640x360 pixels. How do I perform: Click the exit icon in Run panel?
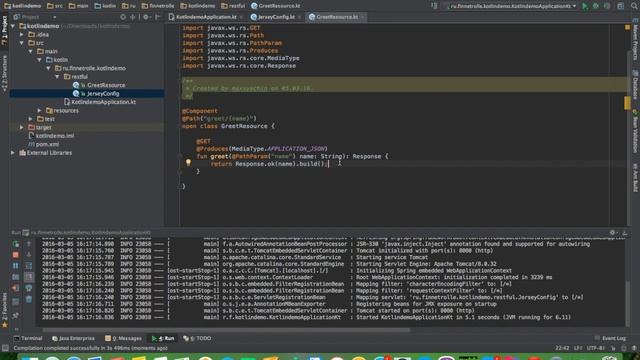click(x=16, y=288)
